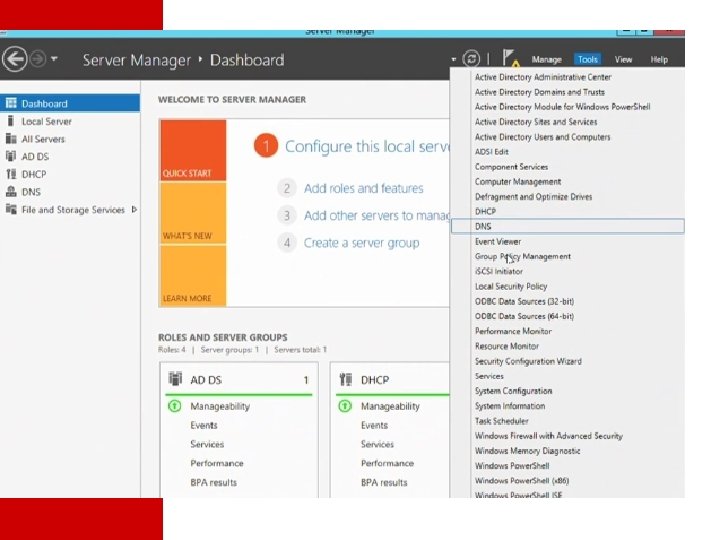Select File and Storage Services icon
This screenshot has height=540, width=720.
pos(11,209)
